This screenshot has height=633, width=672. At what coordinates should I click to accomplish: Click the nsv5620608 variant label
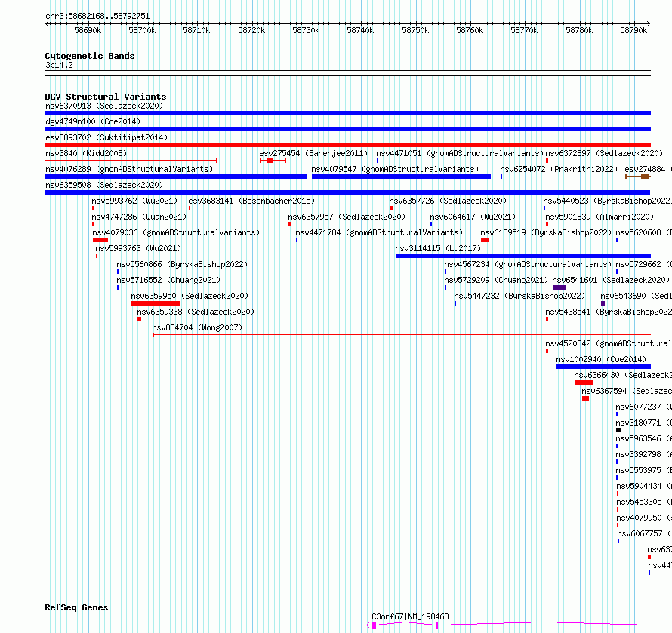click(x=644, y=232)
